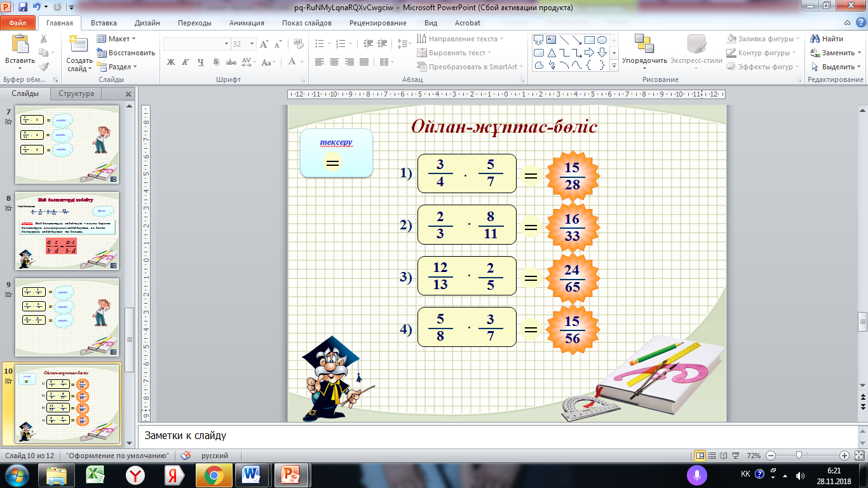Screen dimensions: 868x488
Task: Click Find (Найти) binoculars button
Action: (x=827, y=39)
